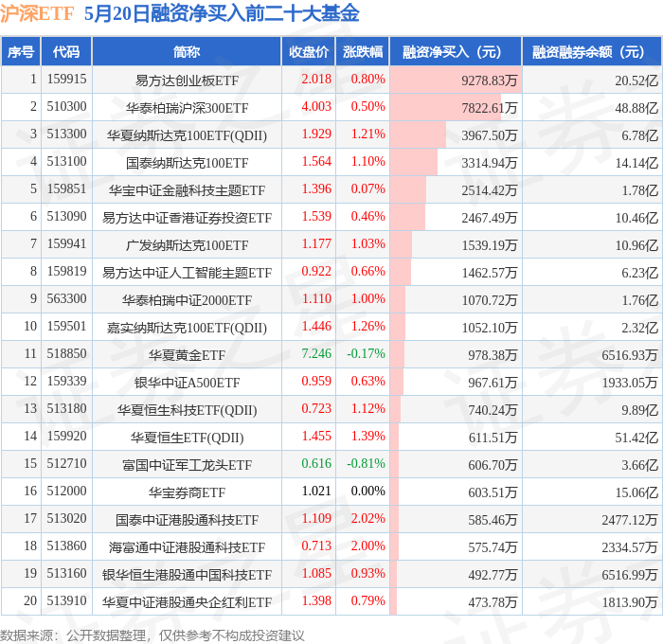Select 华泰柏瑞沪深300ETF name
Viewport: 663px width, 644px height.
(x=187, y=108)
